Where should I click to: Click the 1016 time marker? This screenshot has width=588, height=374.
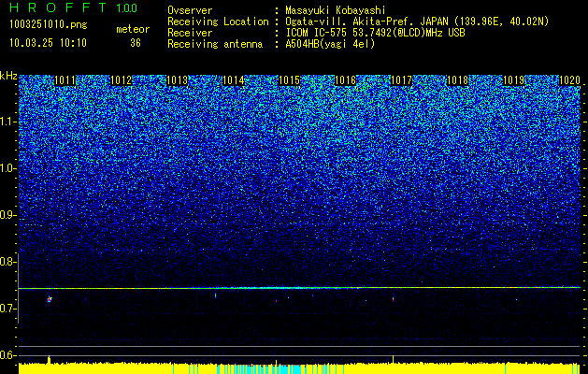[345, 80]
